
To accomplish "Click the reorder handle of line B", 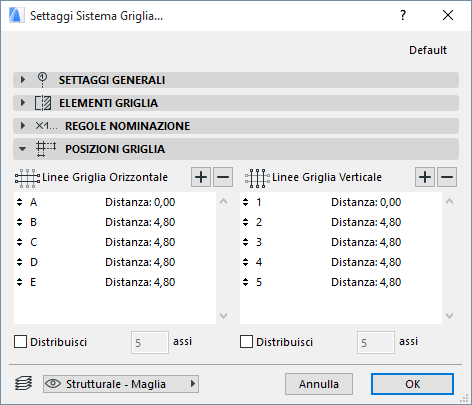I will click(x=20, y=222).
